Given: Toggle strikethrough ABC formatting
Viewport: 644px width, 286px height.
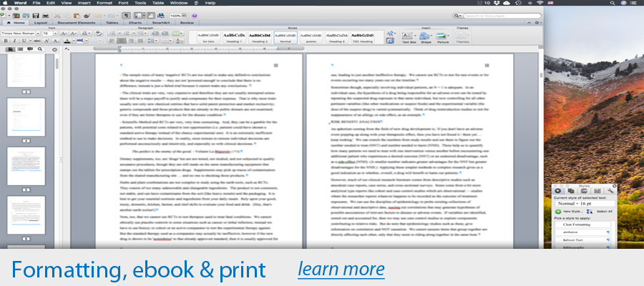Looking at the screenshot, I should click(x=37, y=41).
